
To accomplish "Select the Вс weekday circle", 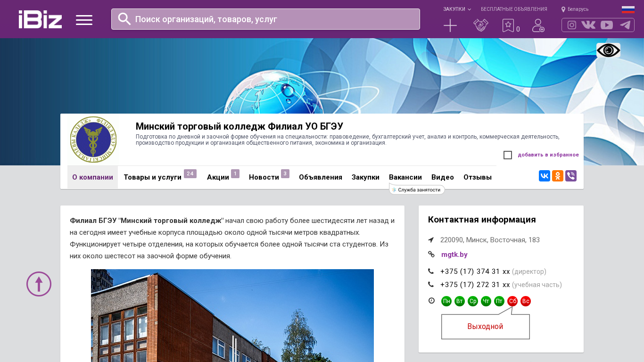I will point(526,301).
